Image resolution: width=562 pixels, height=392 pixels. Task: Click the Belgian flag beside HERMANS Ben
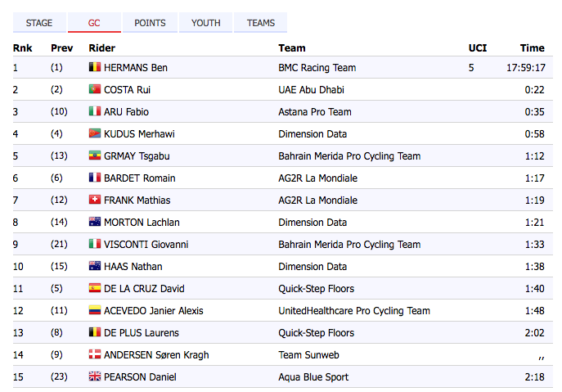point(94,68)
